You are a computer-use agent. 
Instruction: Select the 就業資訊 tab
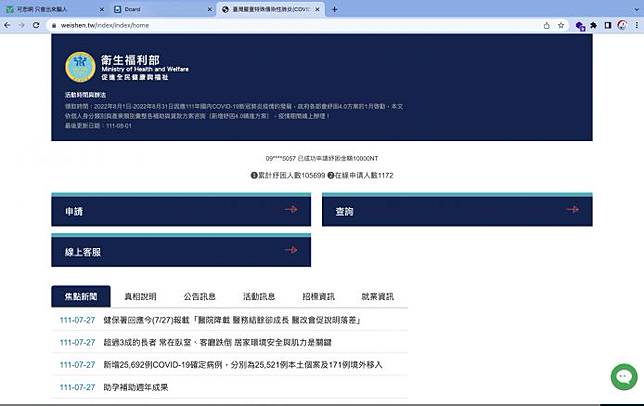coord(378,296)
